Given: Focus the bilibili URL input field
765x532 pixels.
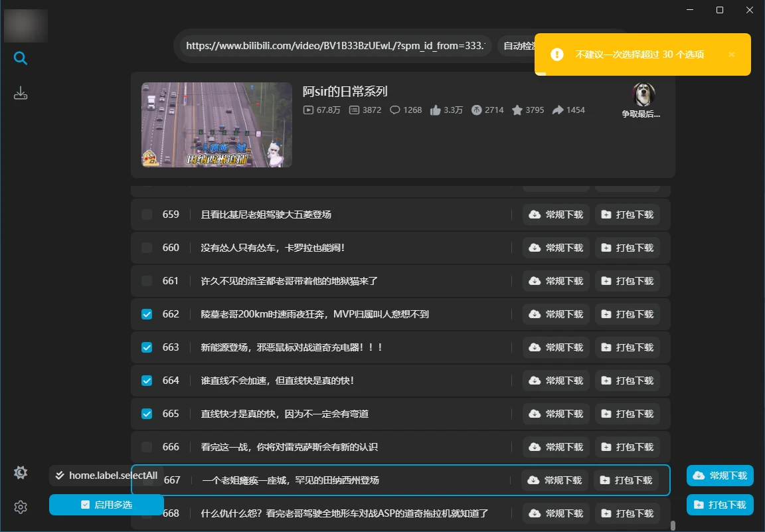Looking at the screenshot, I should pyautogui.click(x=335, y=46).
